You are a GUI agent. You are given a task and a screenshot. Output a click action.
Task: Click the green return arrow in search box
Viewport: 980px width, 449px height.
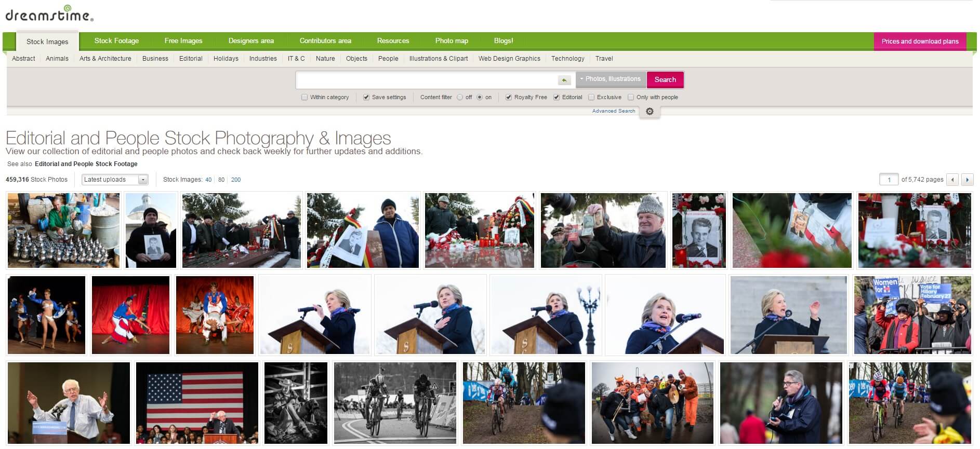point(564,80)
